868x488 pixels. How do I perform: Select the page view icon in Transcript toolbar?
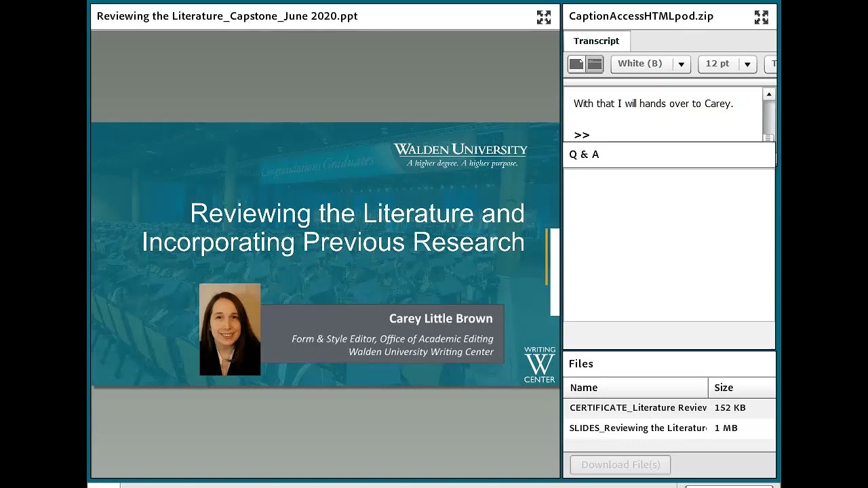[x=576, y=64]
